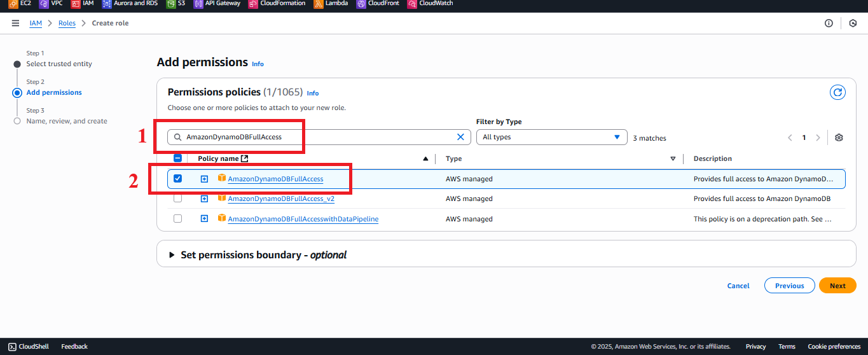The height and width of the screenshot is (355, 868).
Task: Toggle the select-all policies header checkbox
Action: 177,158
